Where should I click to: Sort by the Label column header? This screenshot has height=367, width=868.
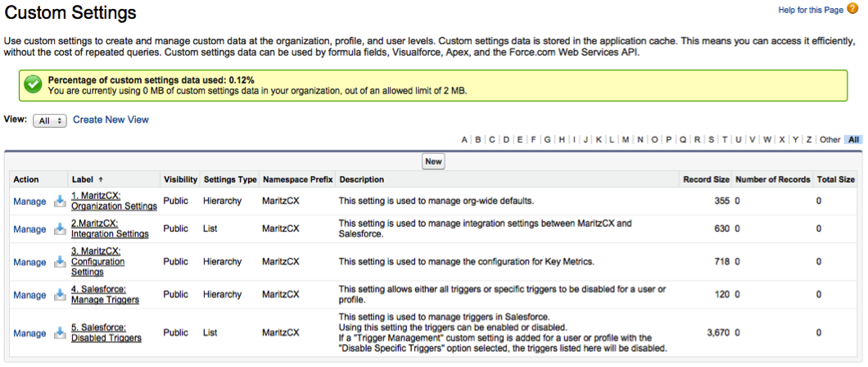[x=88, y=179]
